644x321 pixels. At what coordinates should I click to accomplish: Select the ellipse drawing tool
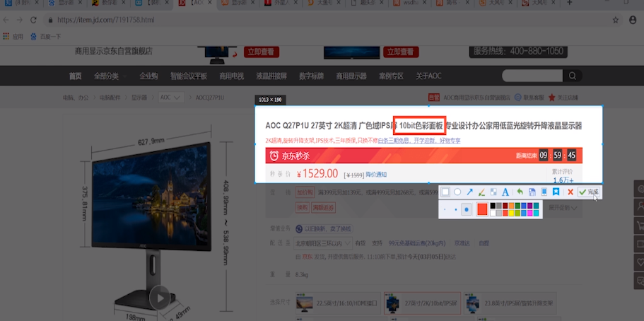click(x=457, y=192)
